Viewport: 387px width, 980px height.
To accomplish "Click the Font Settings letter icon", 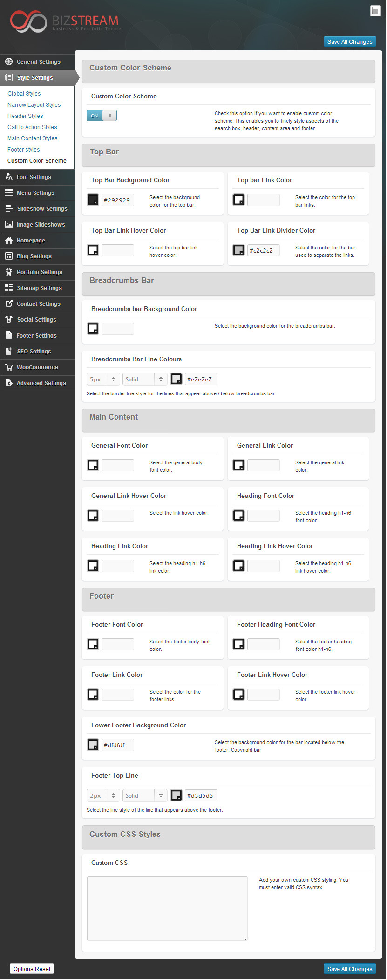I will point(9,177).
